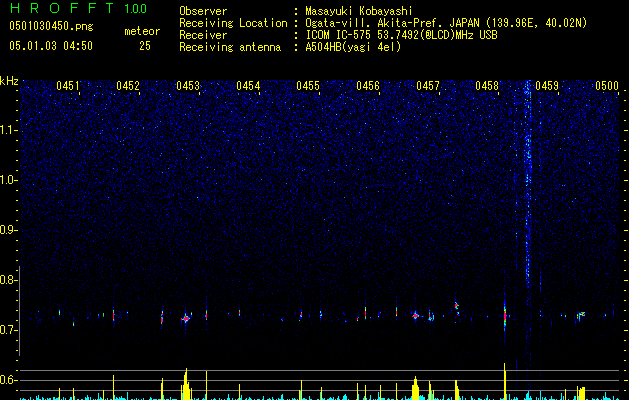629x400 pixels.
Task: Click the A504HB(yagi 4el) antenna text
Action: tap(353, 47)
